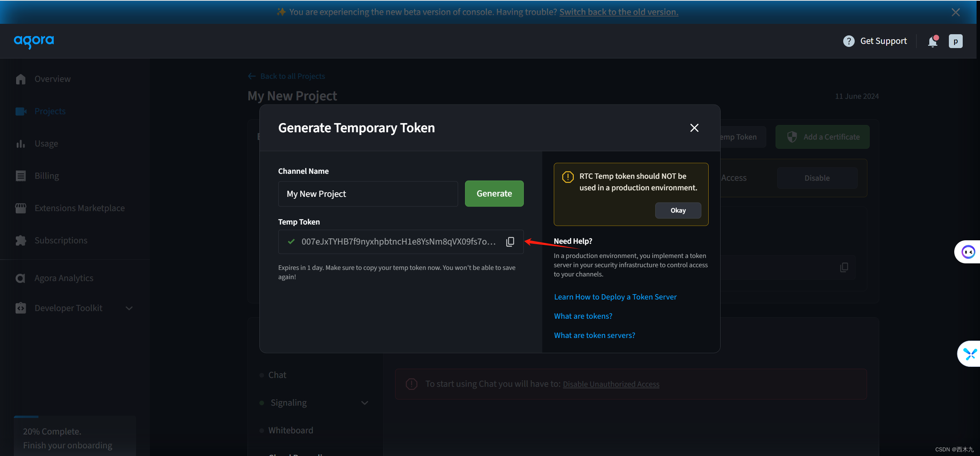The image size is (980, 456).
Task: Open Projects in the sidebar
Action: point(50,111)
